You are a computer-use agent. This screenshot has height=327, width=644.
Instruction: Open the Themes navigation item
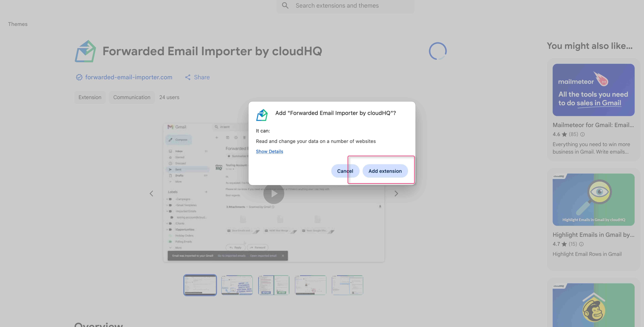coord(18,24)
